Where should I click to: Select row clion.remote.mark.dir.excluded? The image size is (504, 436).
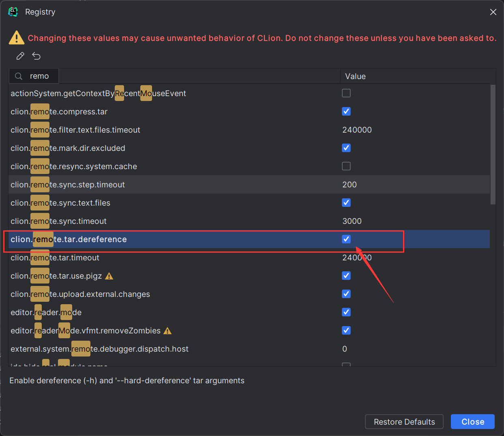coord(249,148)
